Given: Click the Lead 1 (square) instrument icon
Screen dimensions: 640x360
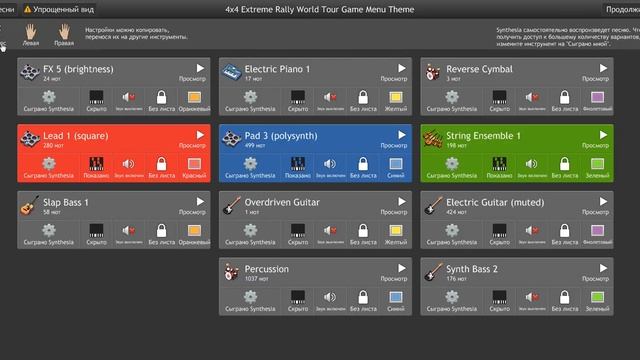Looking at the screenshot, I should [x=30, y=139].
